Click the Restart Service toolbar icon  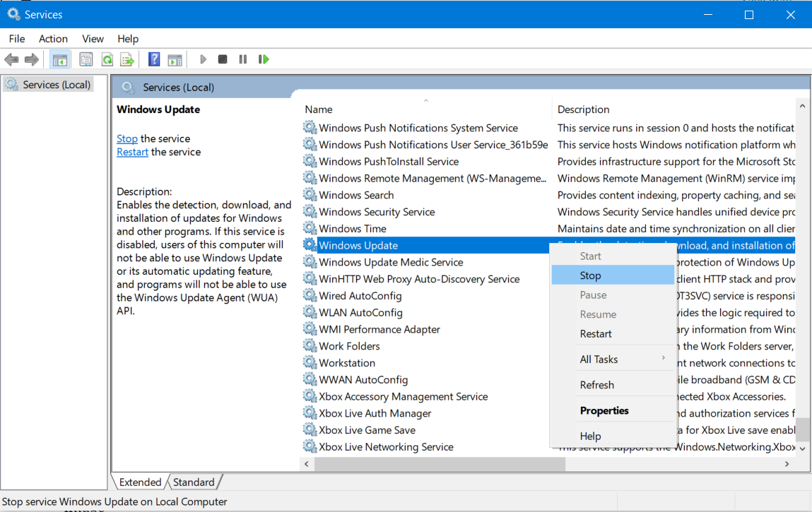pyautogui.click(x=264, y=59)
